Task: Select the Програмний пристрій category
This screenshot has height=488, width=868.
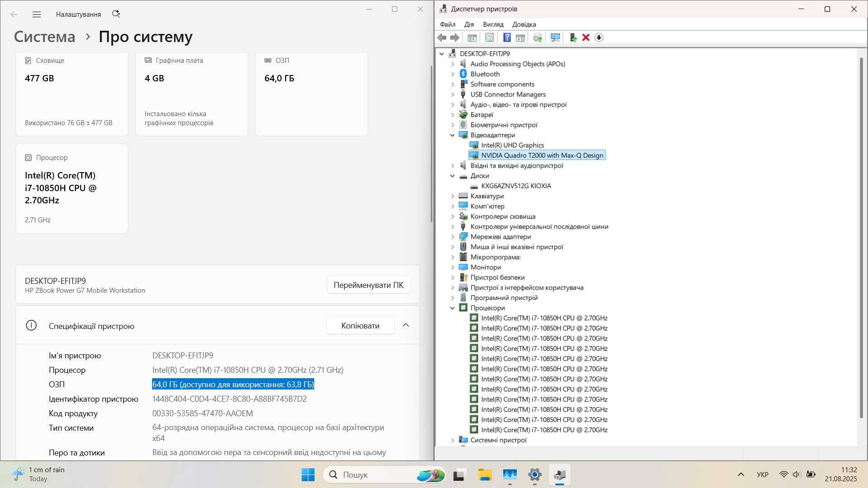Action: (504, 298)
